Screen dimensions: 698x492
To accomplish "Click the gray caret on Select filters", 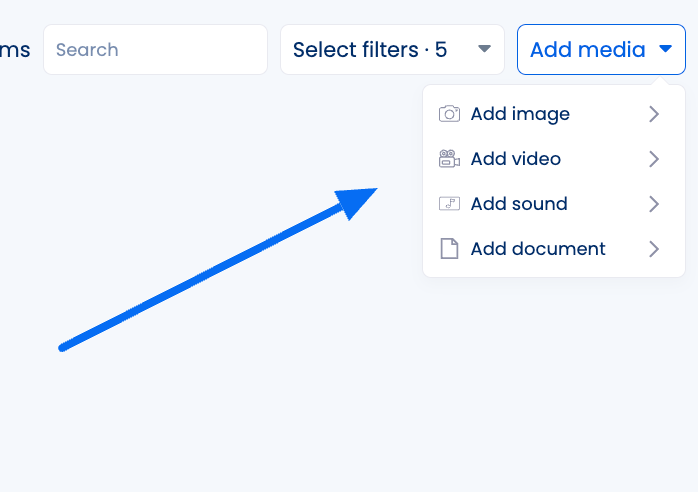I will (x=484, y=49).
